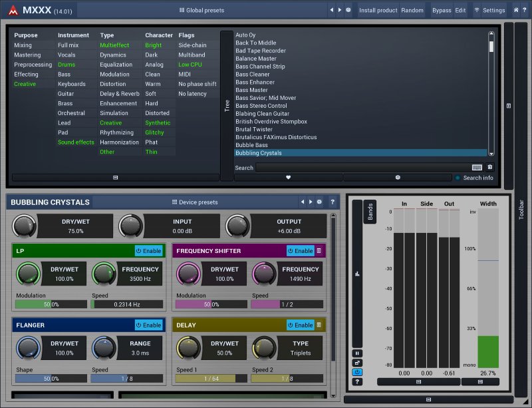The width and height of the screenshot is (532, 408).
Task: Disable the Flanger module via its Enable button
Action: [x=148, y=325]
